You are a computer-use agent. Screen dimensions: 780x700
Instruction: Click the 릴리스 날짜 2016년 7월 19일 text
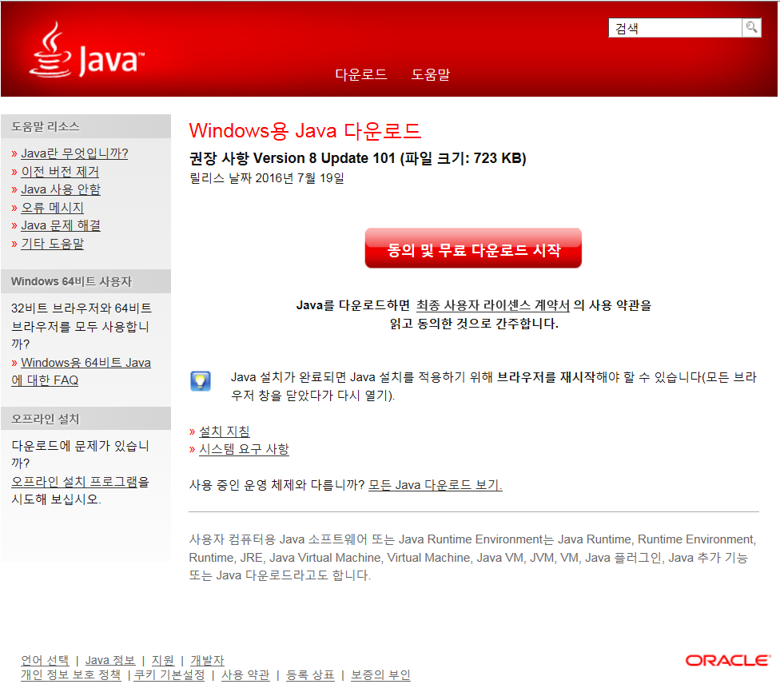click(267, 178)
